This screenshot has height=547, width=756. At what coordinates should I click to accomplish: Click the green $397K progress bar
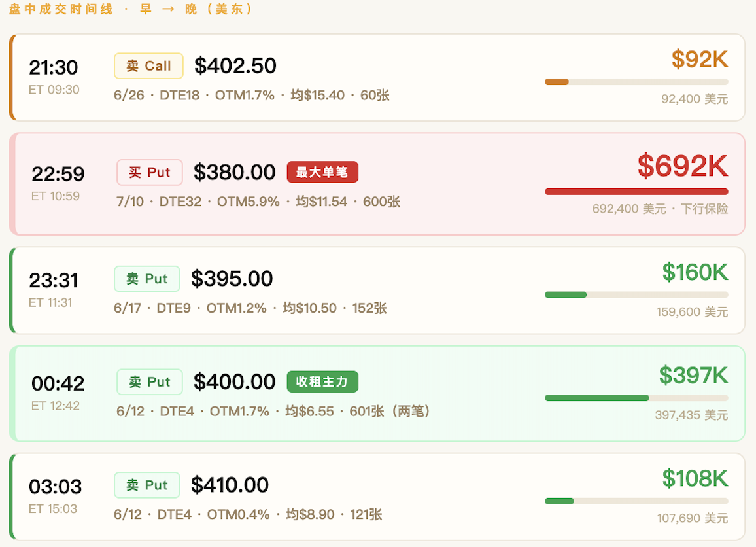point(636,398)
